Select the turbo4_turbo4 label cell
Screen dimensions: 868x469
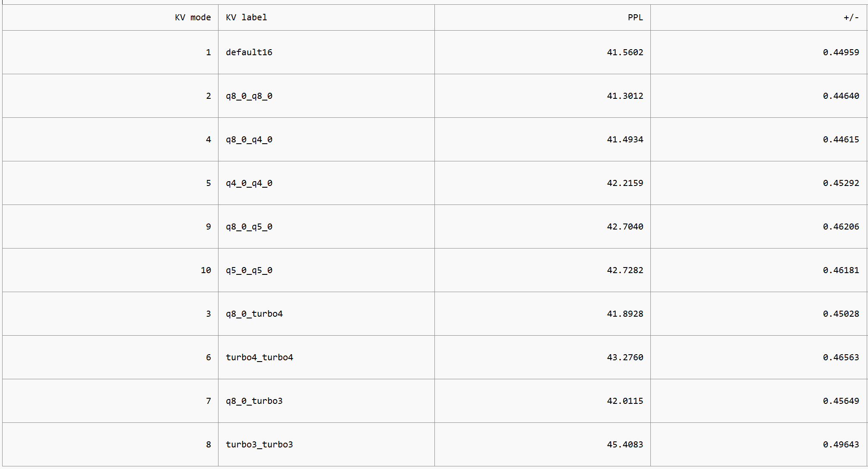[x=326, y=357]
